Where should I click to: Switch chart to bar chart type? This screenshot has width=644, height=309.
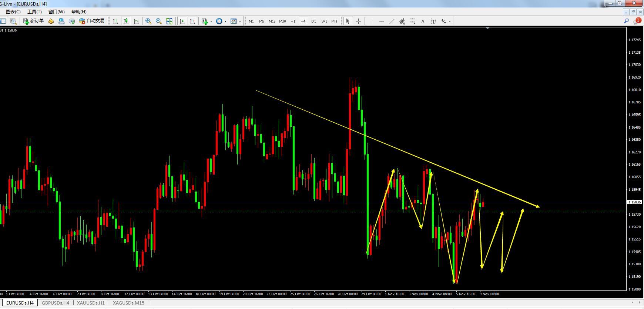[x=115, y=21]
